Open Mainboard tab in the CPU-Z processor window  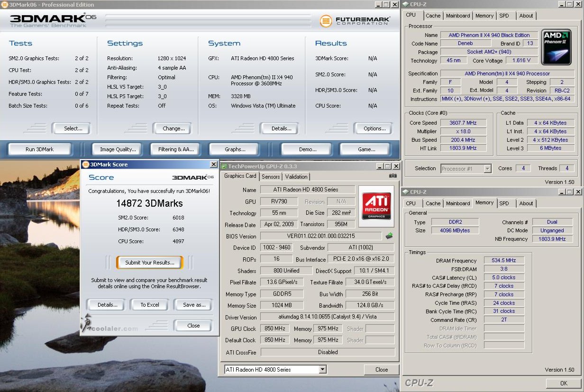click(458, 16)
